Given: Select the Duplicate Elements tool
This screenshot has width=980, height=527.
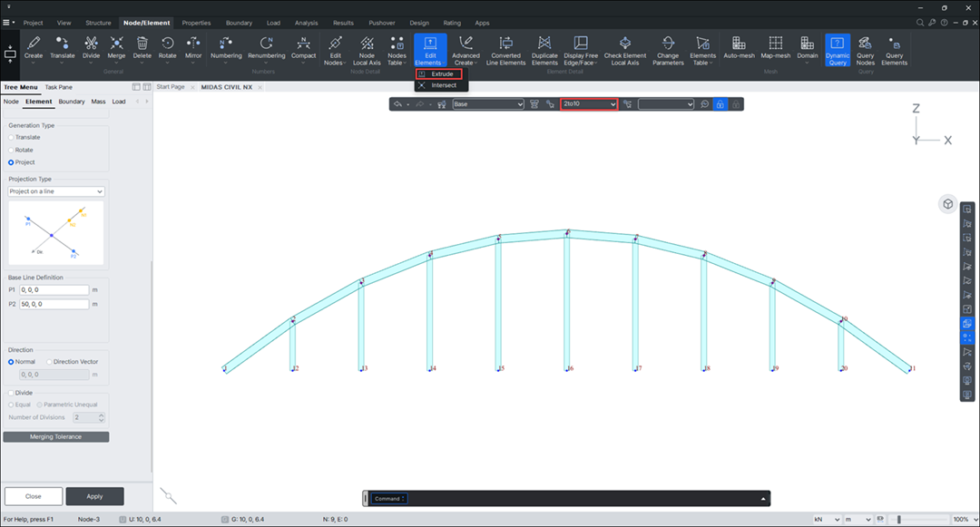Looking at the screenshot, I should (x=544, y=51).
